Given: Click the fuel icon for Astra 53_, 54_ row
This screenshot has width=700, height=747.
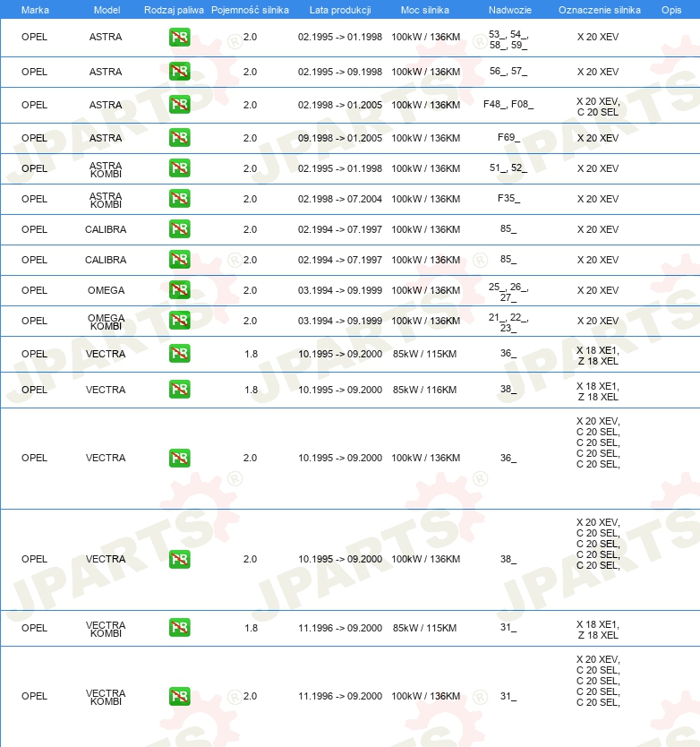Looking at the screenshot, I should click(x=180, y=37).
